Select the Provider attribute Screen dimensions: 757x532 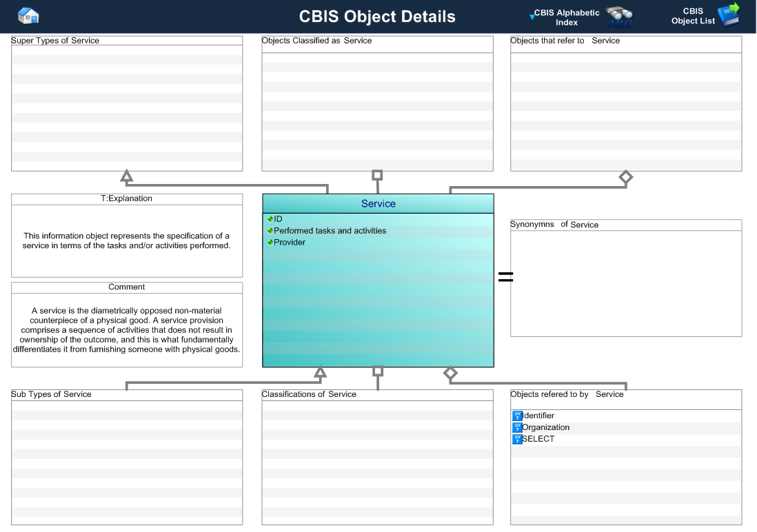[x=290, y=243]
